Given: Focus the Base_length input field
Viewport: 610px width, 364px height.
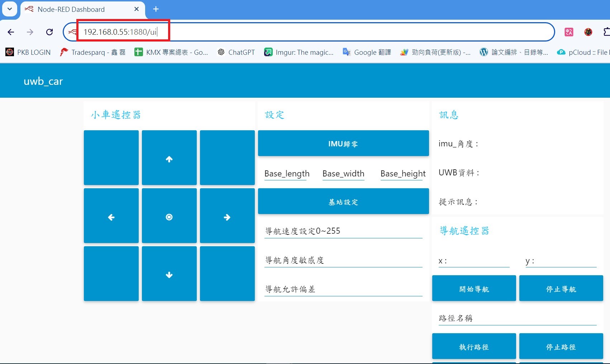Looking at the screenshot, I should point(287,174).
